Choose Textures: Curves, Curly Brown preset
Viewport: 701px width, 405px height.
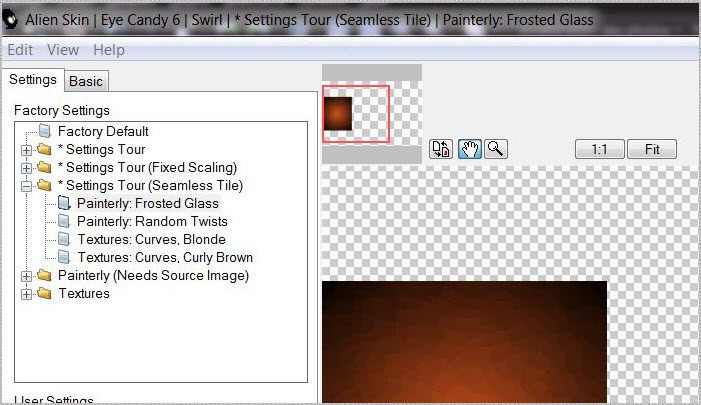click(165, 257)
